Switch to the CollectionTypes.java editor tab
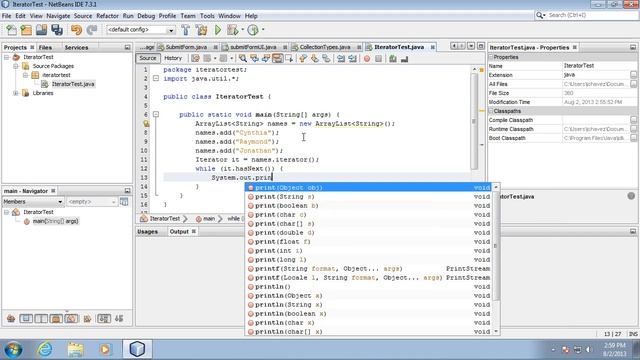This screenshot has width=640, height=360. coord(325,47)
